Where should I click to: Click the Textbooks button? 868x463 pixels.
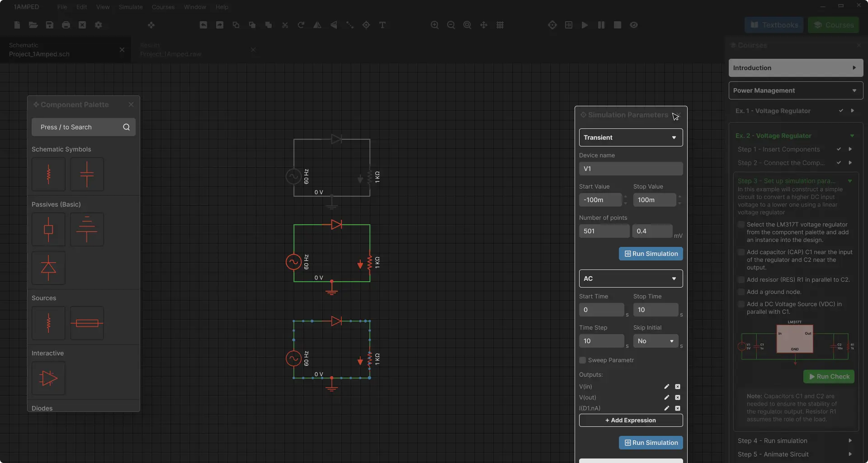(x=774, y=25)
